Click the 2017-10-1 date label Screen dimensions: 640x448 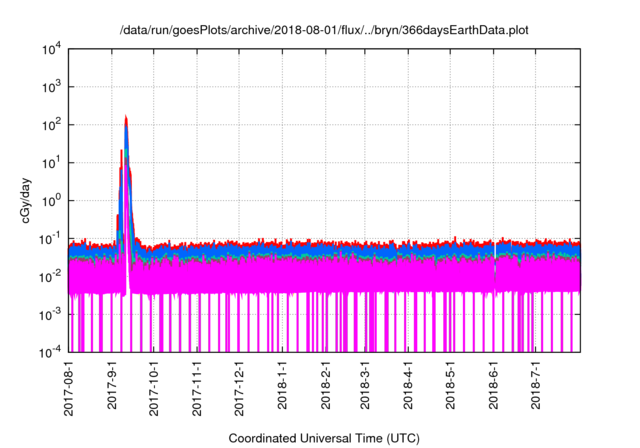pos(153,388)
